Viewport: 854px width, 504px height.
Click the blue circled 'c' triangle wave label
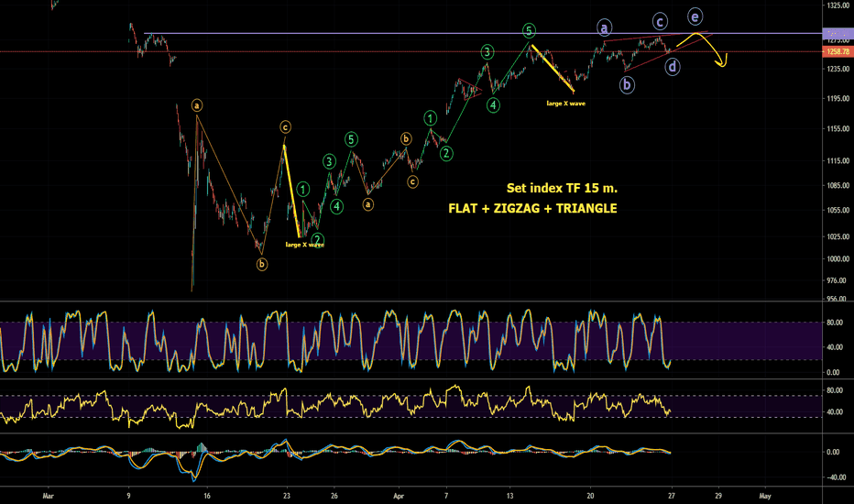(660, 22)
